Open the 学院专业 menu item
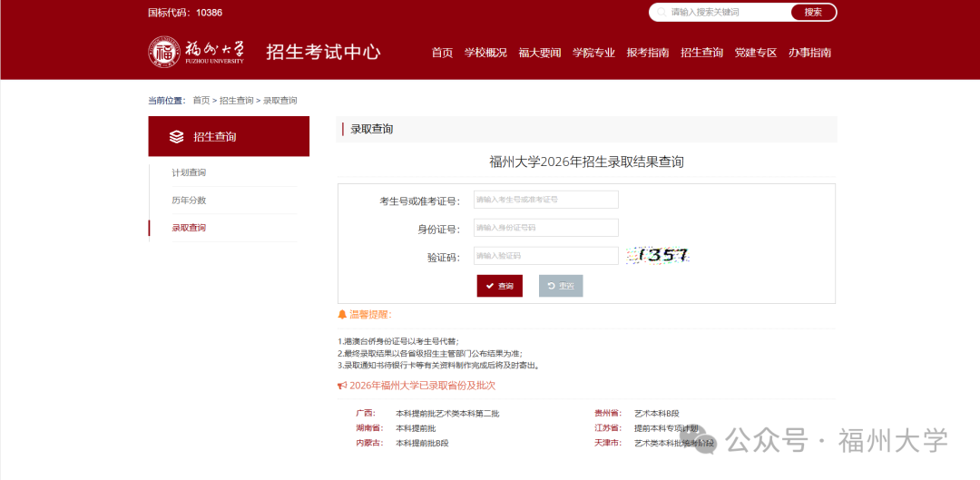Screen dimensions: 980x480 593,53
